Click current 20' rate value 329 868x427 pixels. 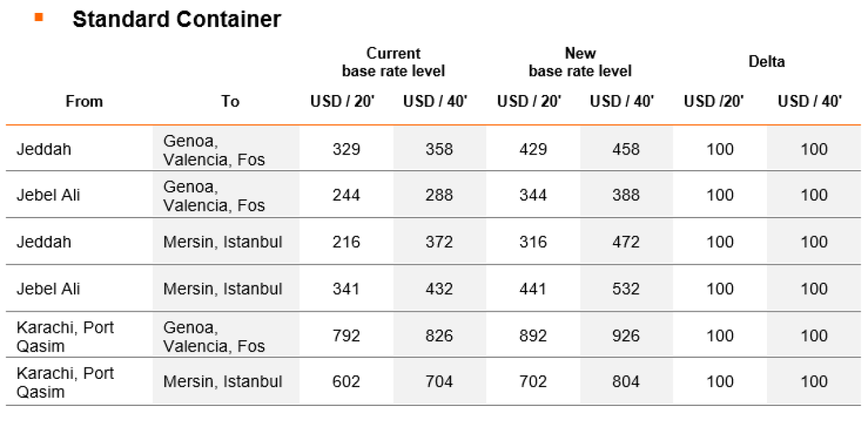(x=347, y=149)
